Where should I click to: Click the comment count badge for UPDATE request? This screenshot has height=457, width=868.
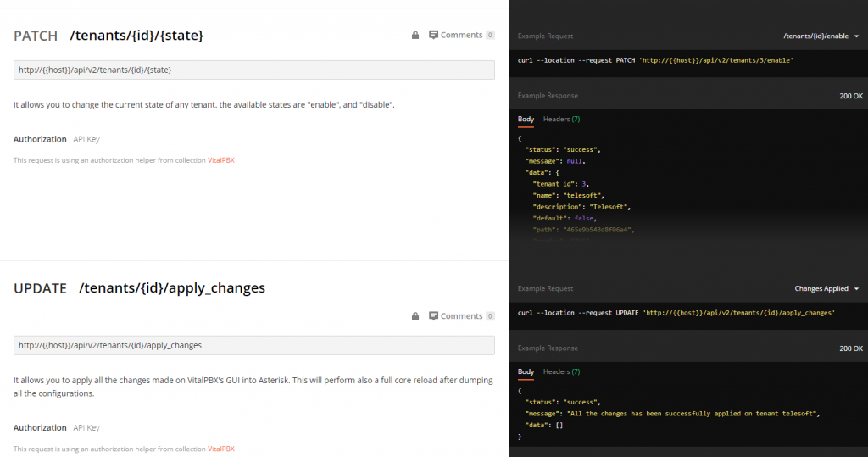pyautogui.click(x=490, y=315)
